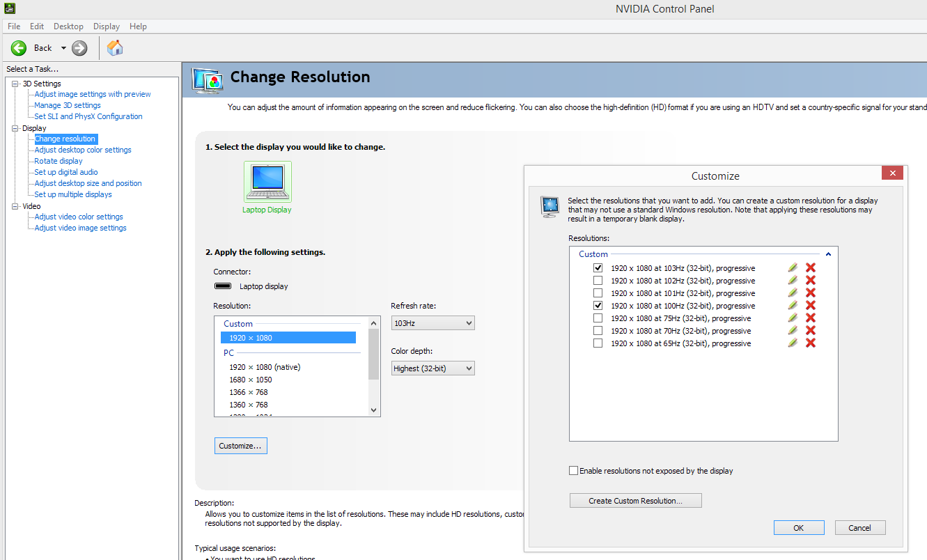Open the Display menu
The height and width of the screenshot is (560, 927).
107,26
